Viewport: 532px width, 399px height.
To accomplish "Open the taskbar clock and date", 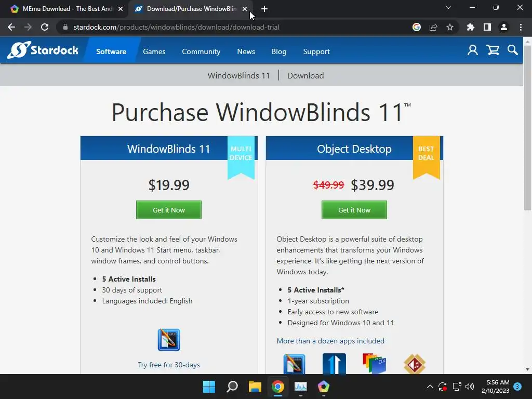I will [495, 387].
